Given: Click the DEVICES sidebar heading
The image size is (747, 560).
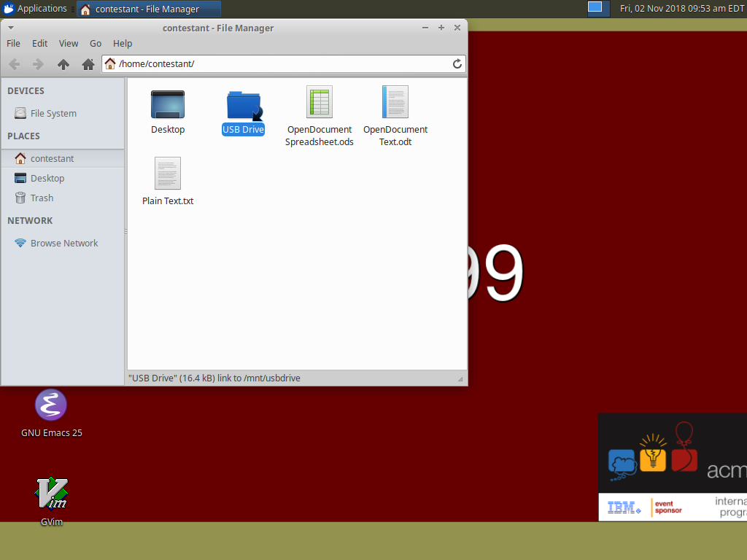Looking at the screenshot, I should click(26, 91).
